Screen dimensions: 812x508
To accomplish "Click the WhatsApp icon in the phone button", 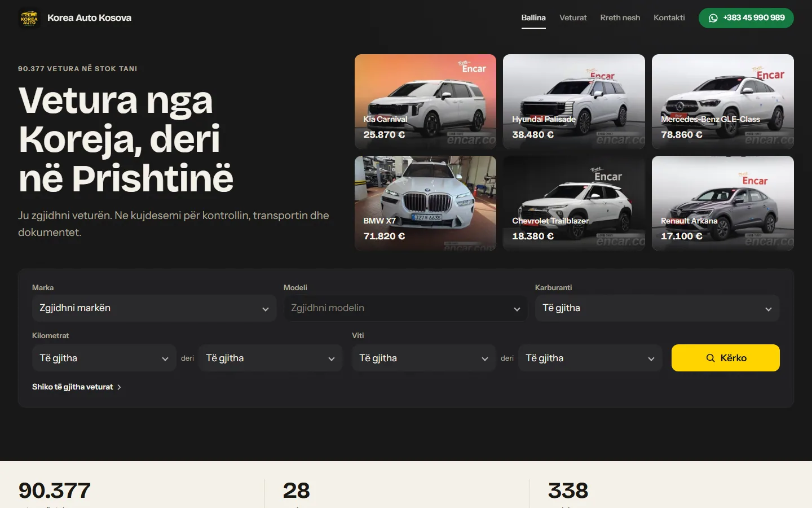I will point(713,18).
